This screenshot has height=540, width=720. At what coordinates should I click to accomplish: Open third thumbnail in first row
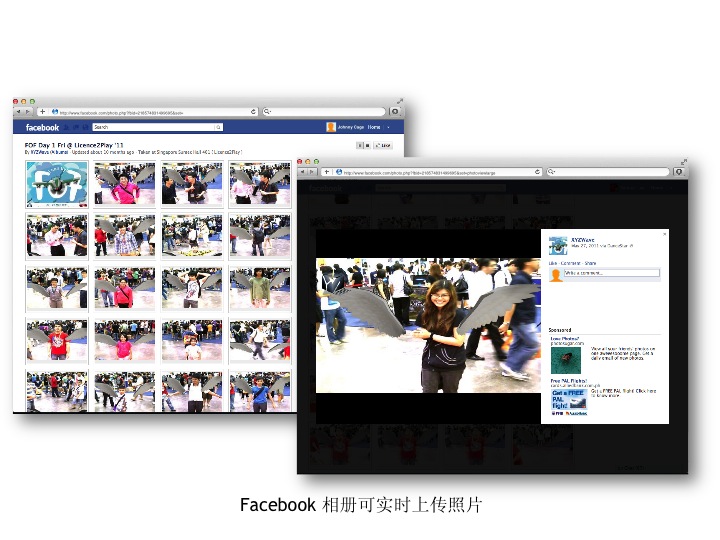pyautogui.click(x=192, y=184)
